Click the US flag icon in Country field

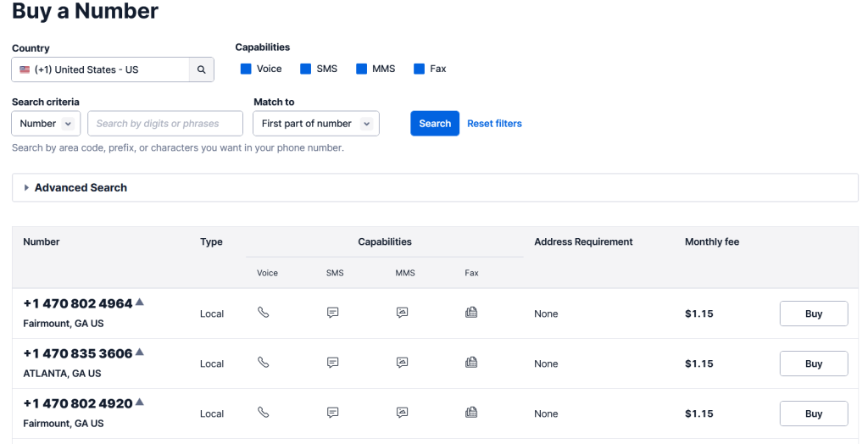(x=25, y=69)
